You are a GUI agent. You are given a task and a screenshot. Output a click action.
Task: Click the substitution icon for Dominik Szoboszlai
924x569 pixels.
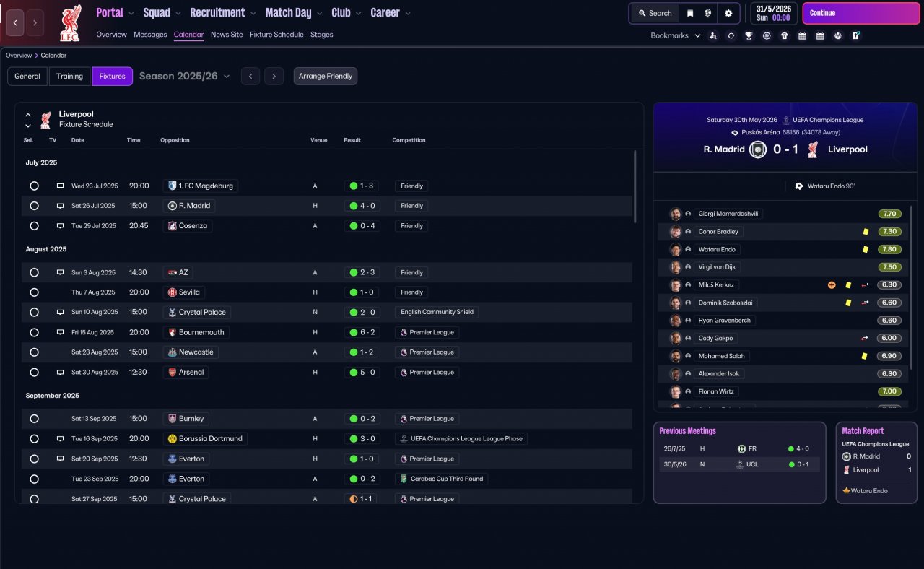pos(865,303)
